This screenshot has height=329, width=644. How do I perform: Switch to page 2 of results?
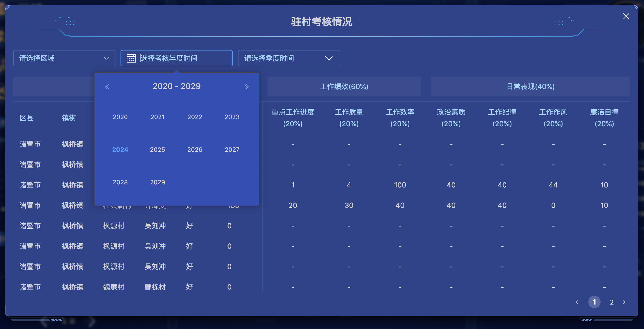click(612, 302)
